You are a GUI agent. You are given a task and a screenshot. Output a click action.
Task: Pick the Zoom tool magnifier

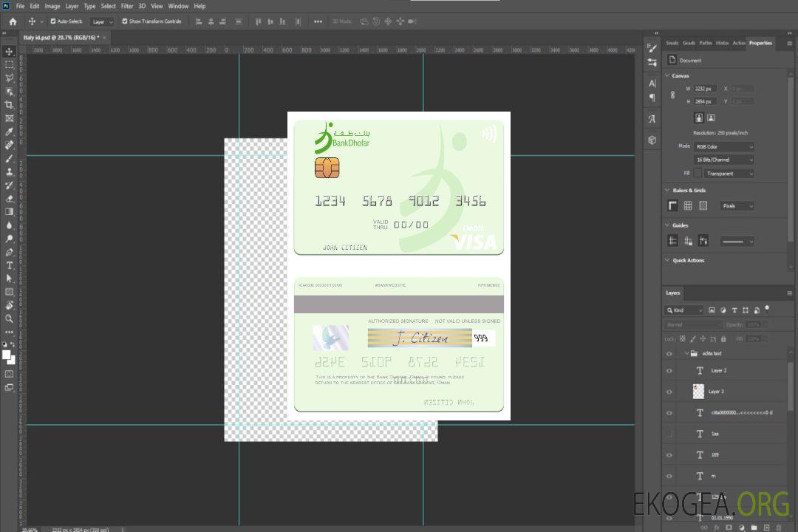coord(10,318)
